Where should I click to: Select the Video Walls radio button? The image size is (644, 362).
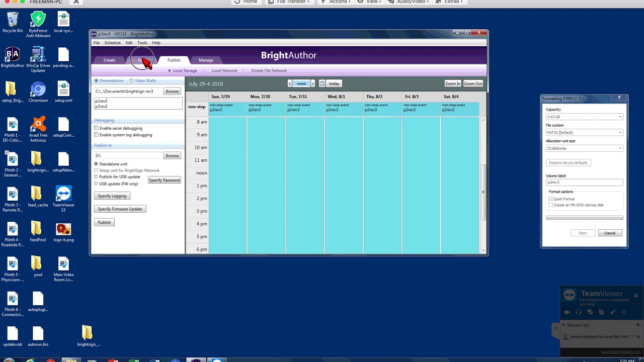pyautogui.click(x=132, y=80)
